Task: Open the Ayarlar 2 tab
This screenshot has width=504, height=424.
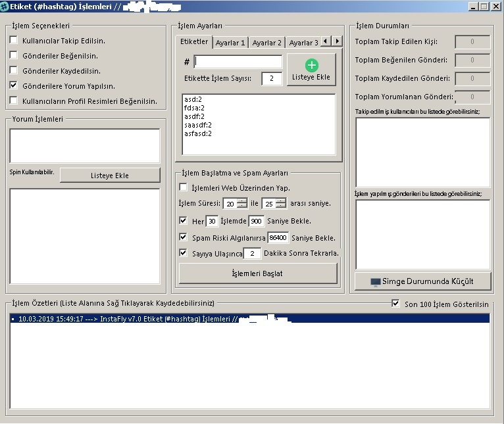Action: [x=266, y=43]
